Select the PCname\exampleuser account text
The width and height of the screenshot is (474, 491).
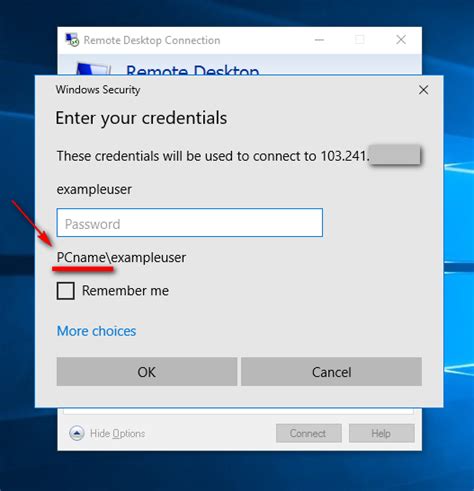coord(121,258)
